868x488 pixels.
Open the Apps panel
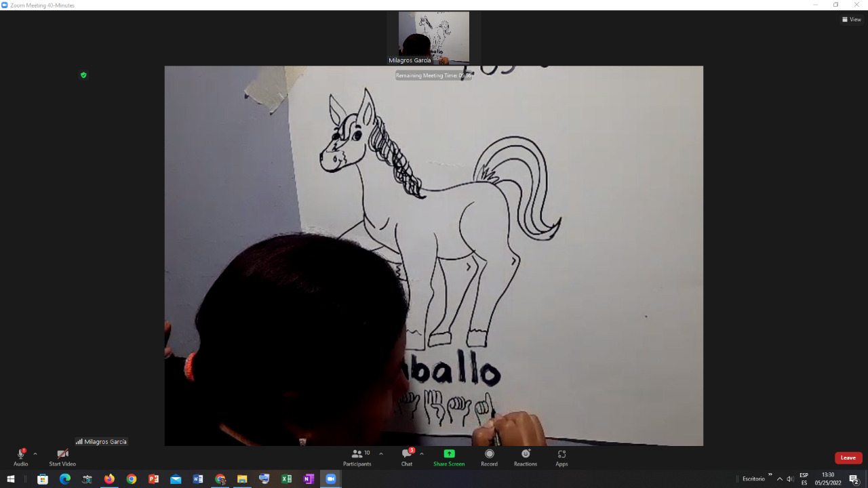point(561,457)
